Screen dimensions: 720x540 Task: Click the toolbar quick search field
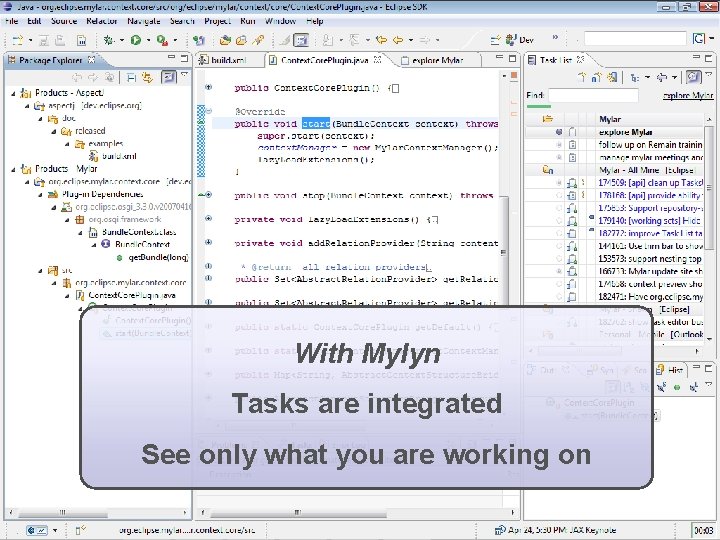tap(635, 39)
